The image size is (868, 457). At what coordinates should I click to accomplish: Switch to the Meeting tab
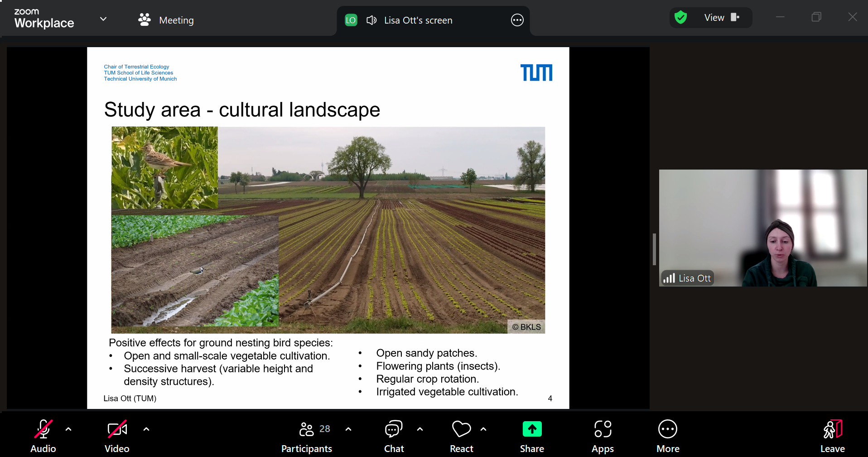point(166,20)
